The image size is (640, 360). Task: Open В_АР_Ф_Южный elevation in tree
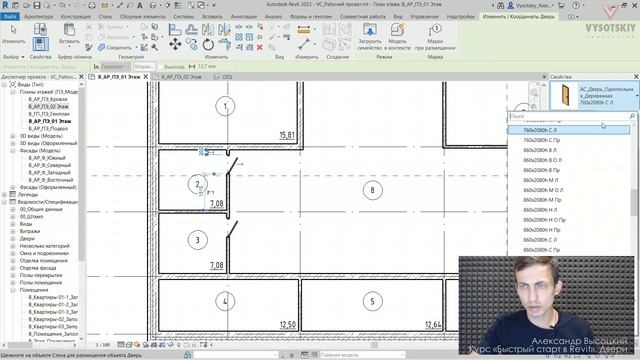[x=47, y=158]
